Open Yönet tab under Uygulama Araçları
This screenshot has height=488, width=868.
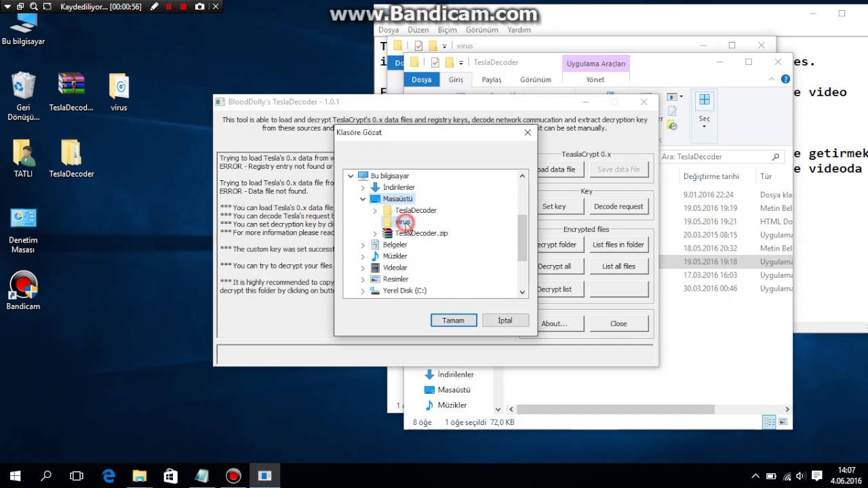(x=595, y=79)
